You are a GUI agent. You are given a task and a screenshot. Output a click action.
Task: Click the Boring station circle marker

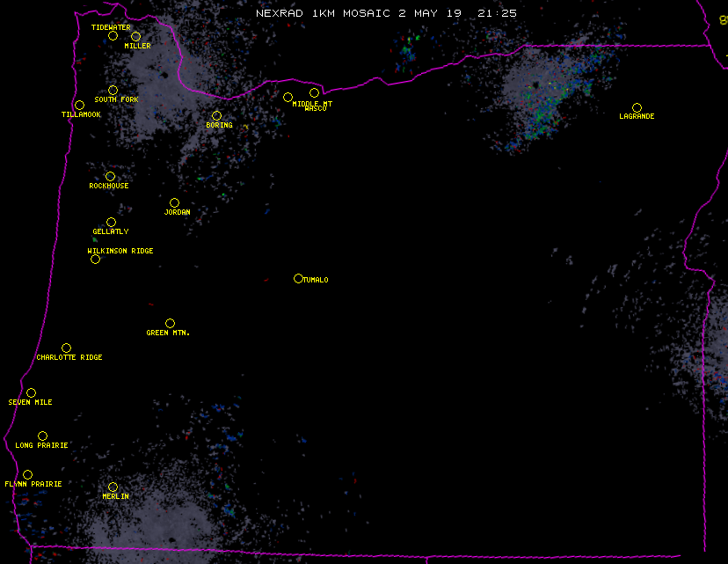[x=216, y=115]
